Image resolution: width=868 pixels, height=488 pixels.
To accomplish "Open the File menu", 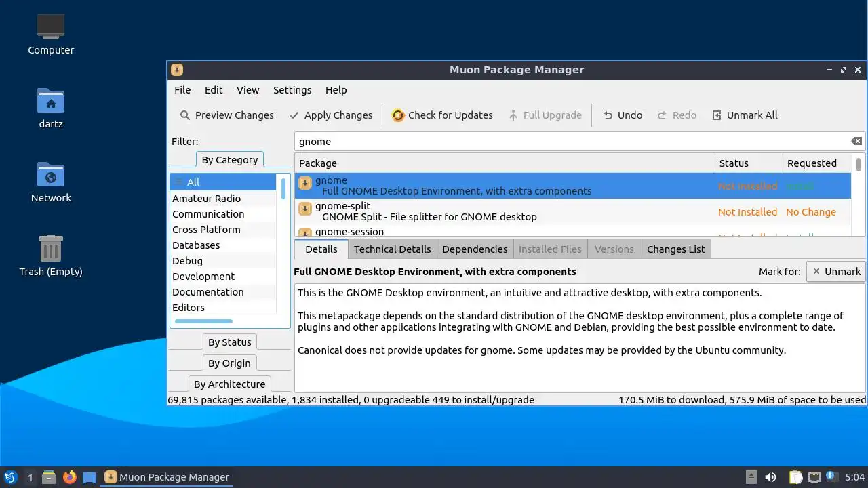I will pos(182,90).
